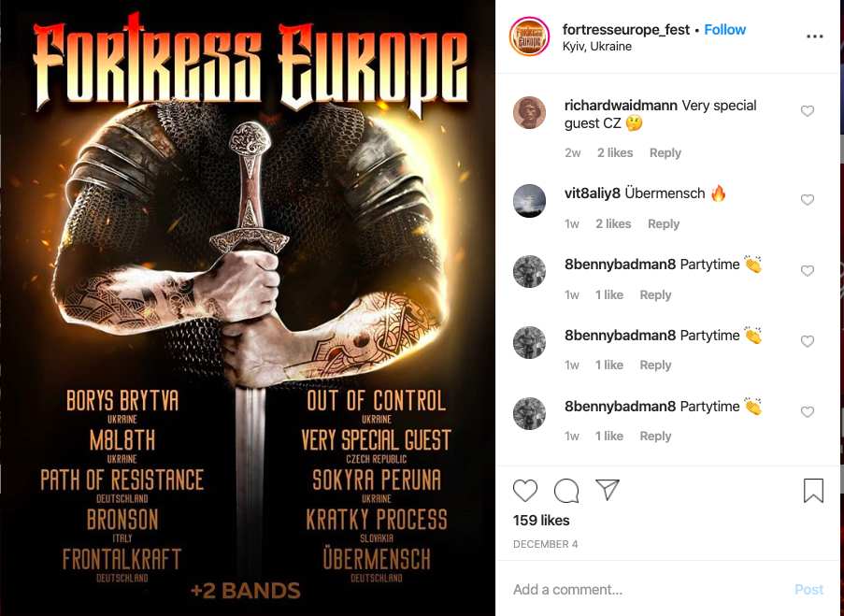Screen dimensions: 844x616
Task: Like vit8aliy8's Übermensch comment heart
Action: (807, 200)
